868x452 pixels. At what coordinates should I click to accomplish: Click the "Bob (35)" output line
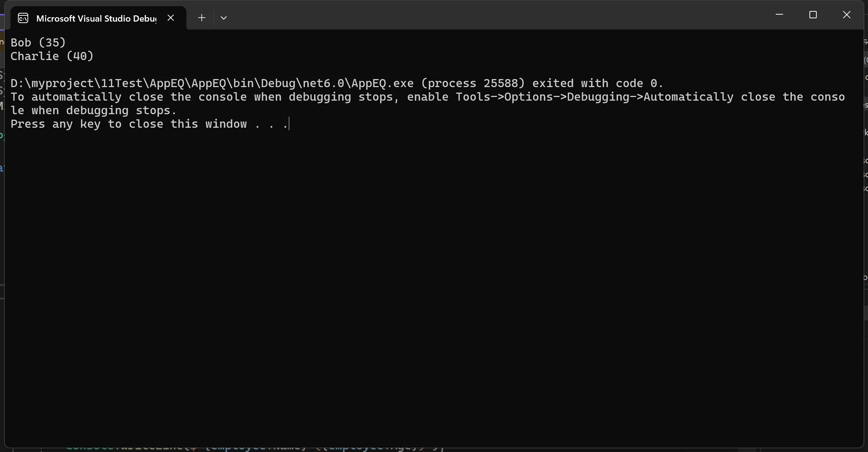[38, 42]
